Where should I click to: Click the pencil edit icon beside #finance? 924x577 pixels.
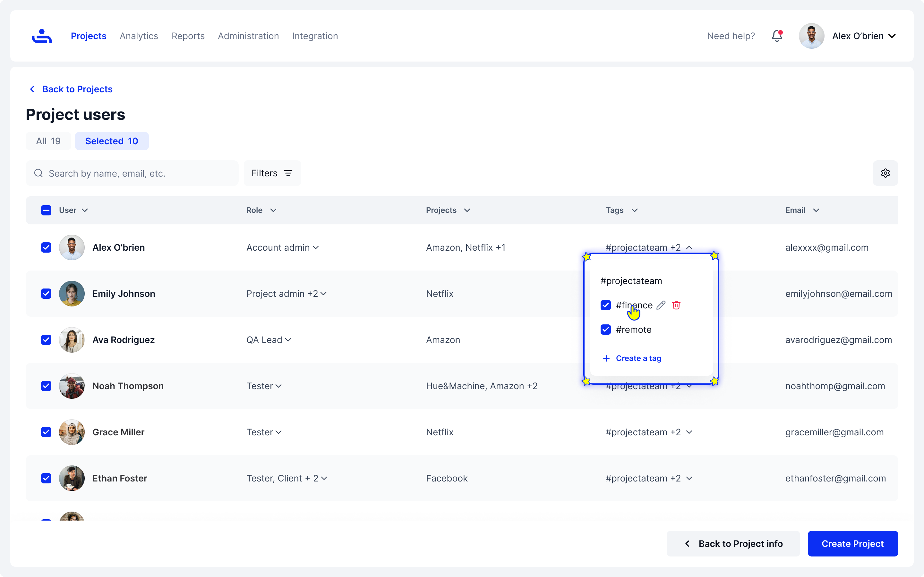pos(661,305)
